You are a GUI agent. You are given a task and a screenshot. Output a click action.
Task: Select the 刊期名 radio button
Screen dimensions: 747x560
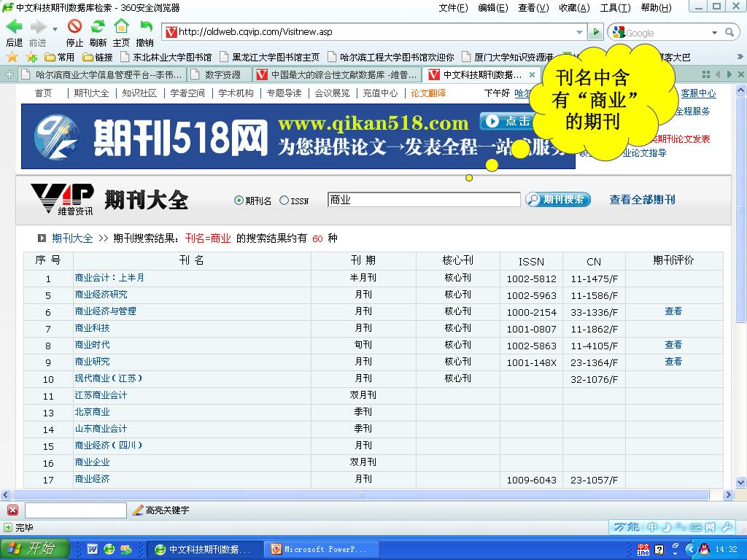[x=239, y=201]
